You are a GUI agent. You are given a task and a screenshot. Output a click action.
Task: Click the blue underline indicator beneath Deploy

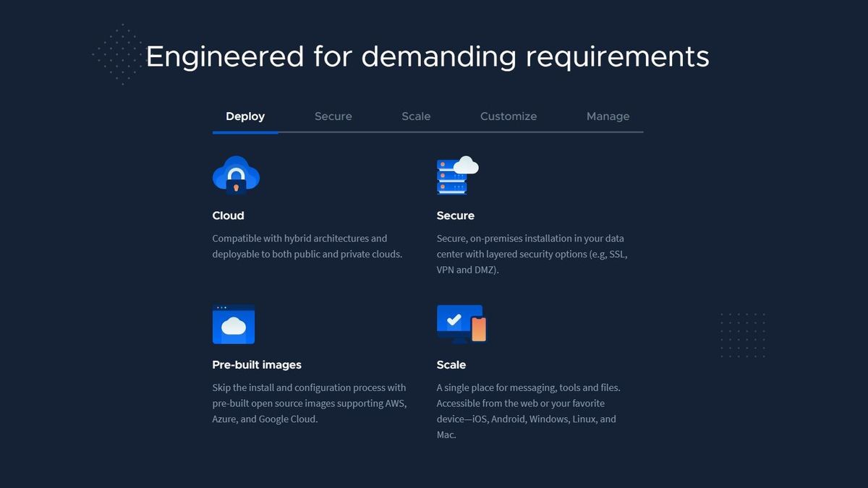pyautogui.click(x=245, y=132)
